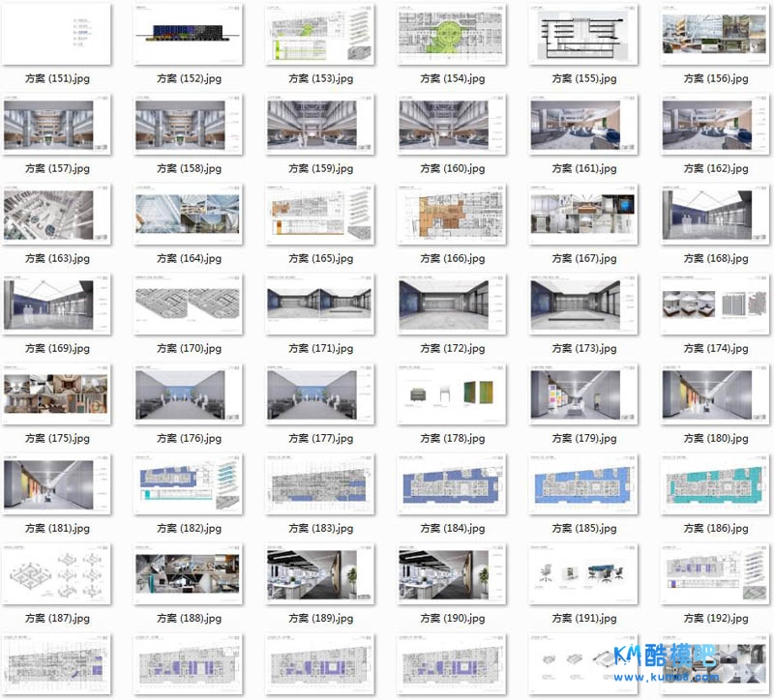Select the 方案 (168).jpg hall rendering thumbnail

click(716, 214)
